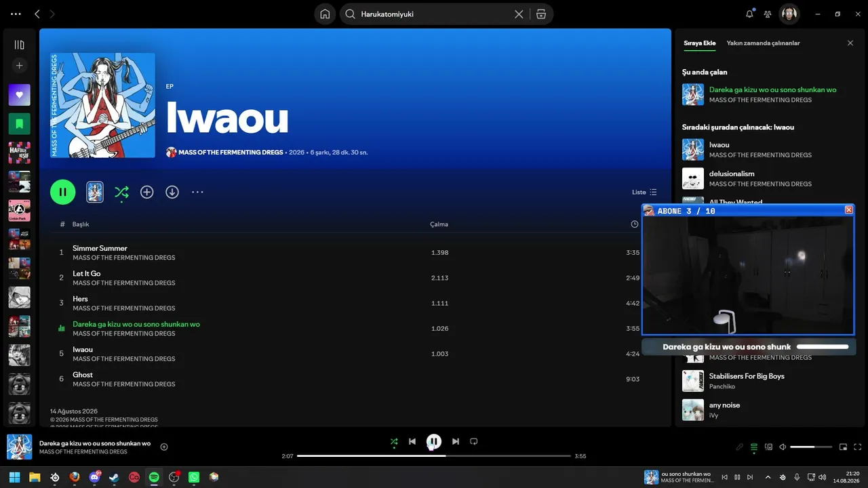Skip to the next track in the player bar

coord(456,441)
